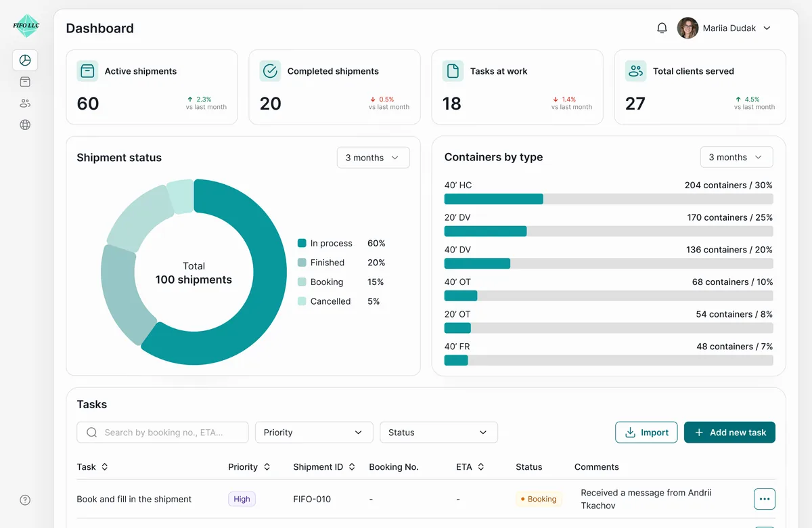Click the Tasks section heading
This screenshot has width=812, height=528.
[x=91, y=404]
